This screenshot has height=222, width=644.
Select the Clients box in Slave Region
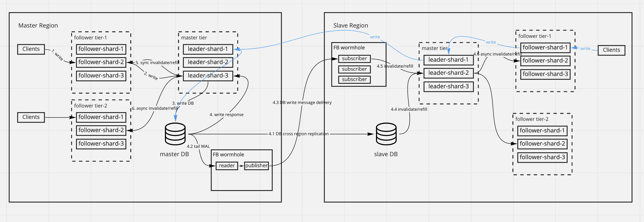pos(611,50)
